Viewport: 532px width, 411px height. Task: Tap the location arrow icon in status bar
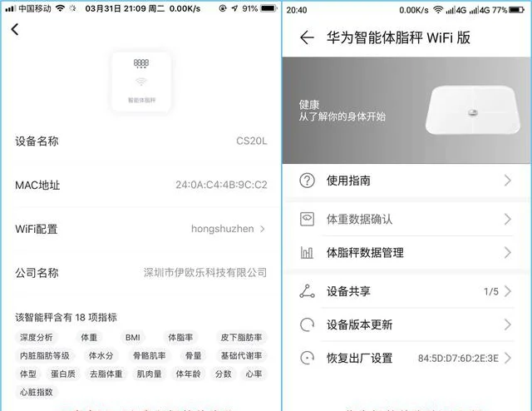pyautogui.click(x=234, y=8)
